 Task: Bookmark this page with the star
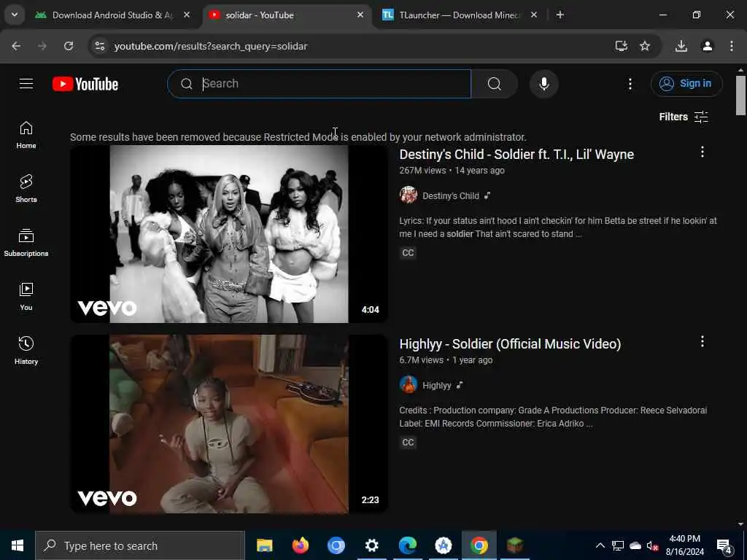tap(645, 46)
